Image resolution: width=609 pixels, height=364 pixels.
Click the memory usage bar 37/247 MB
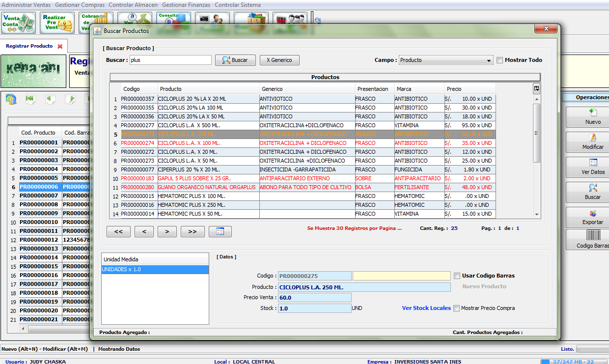[574, 362]
